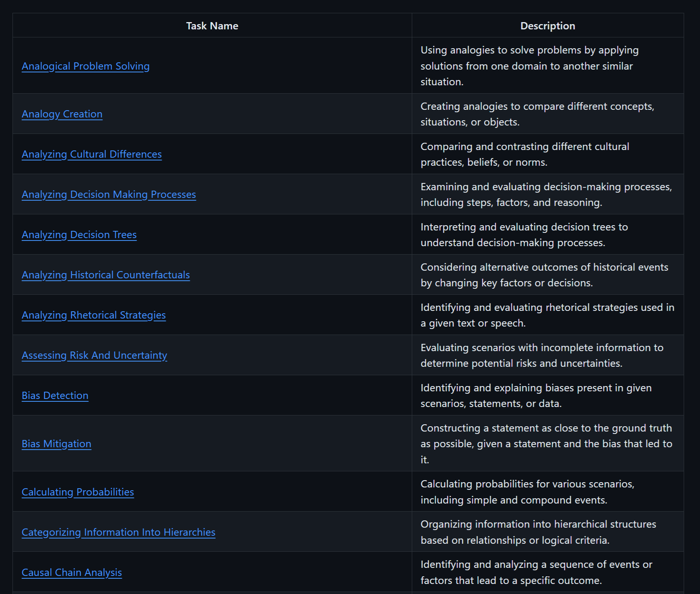The height and width of the screenshot is (594, 700).
Task: Click description 'Organizing information into hierarchical structures'
Action: (538, 532)
